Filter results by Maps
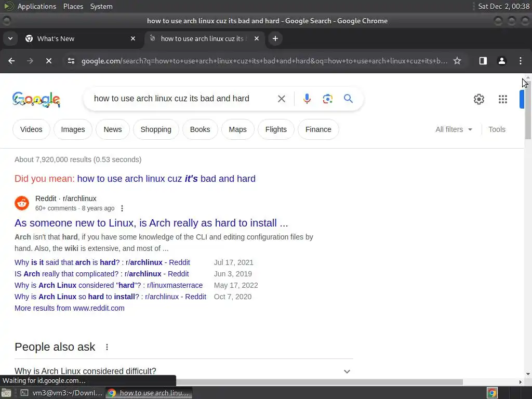 point(237,129)
